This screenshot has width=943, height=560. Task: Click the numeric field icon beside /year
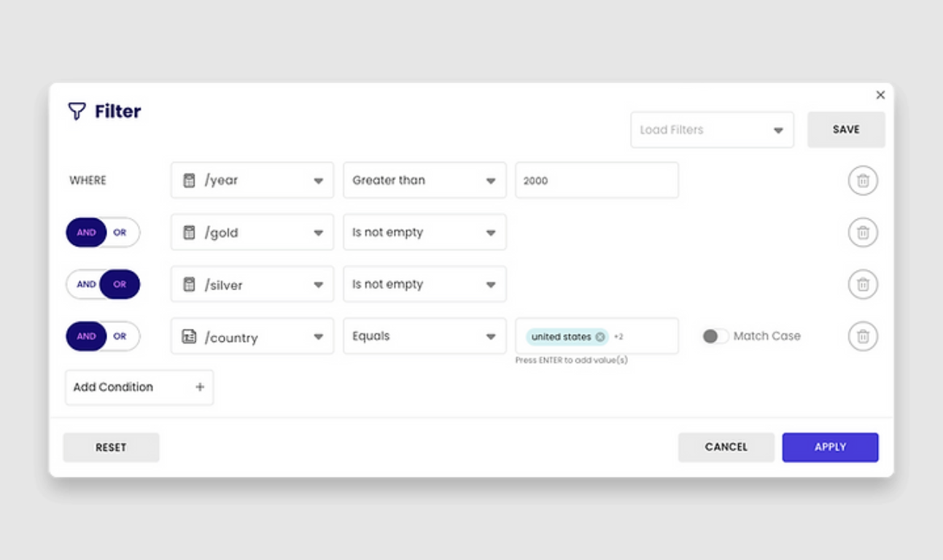(x=189, y=180)
